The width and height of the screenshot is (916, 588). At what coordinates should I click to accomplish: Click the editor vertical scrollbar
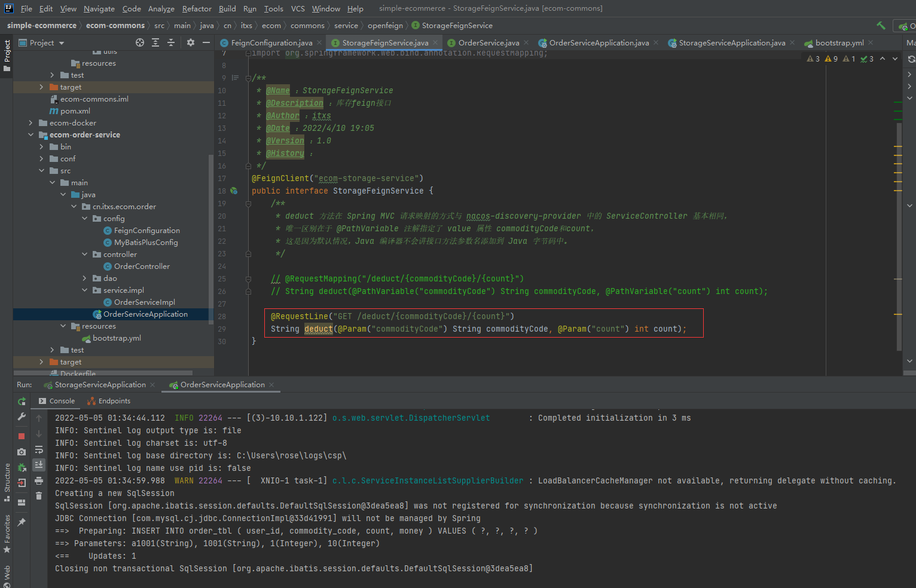[x=899, y=236]
